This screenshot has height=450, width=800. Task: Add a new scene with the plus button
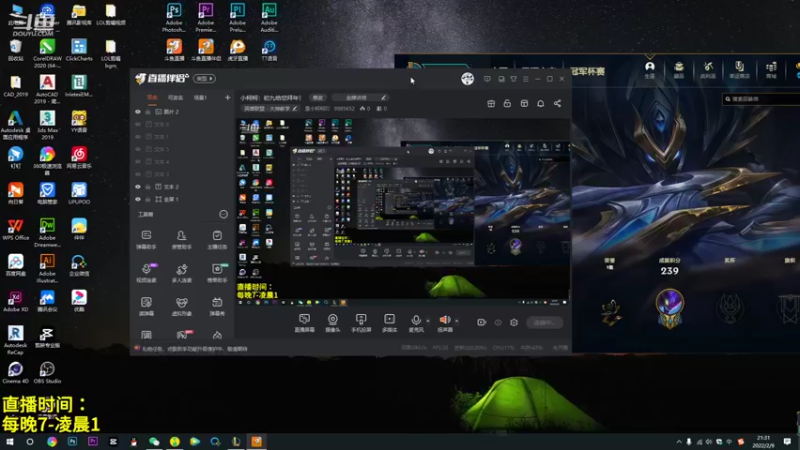point(228,97)
